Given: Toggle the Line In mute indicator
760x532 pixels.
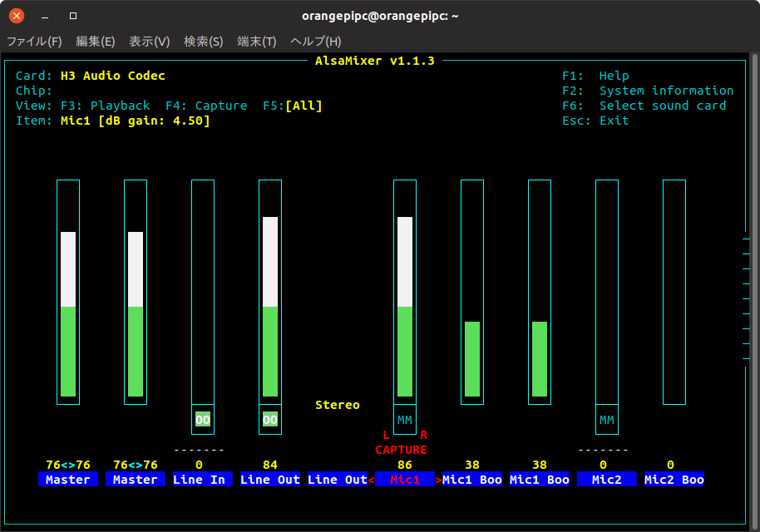Looking at the screenshot, I should [x=203, y=420].
